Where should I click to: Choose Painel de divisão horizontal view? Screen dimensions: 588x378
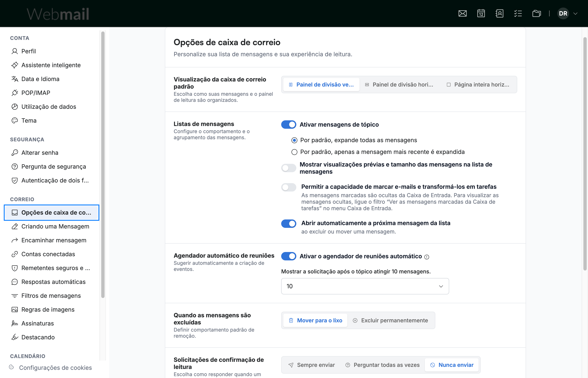[x=399, y=84]
